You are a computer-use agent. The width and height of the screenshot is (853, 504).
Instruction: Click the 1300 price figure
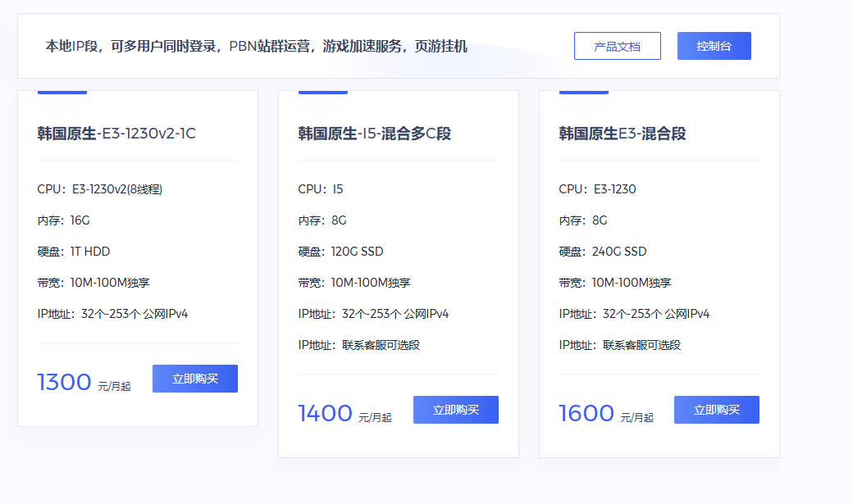click(x=64, y=382)
